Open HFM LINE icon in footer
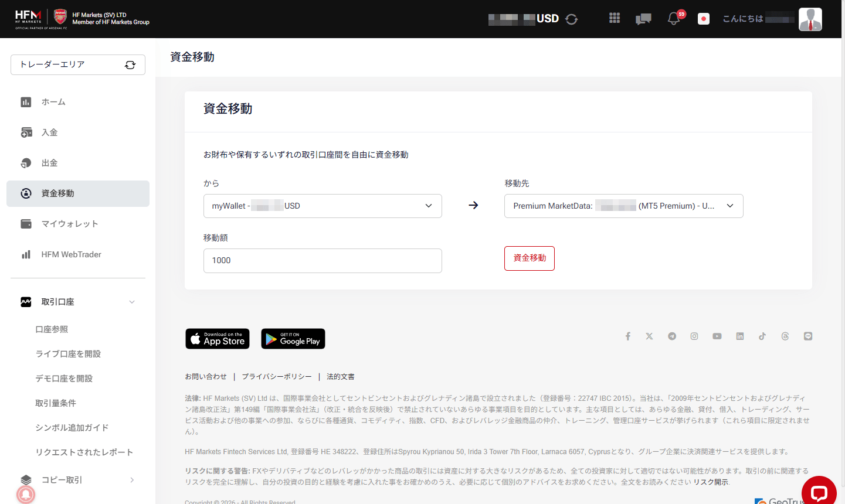 tap(808, 336)
